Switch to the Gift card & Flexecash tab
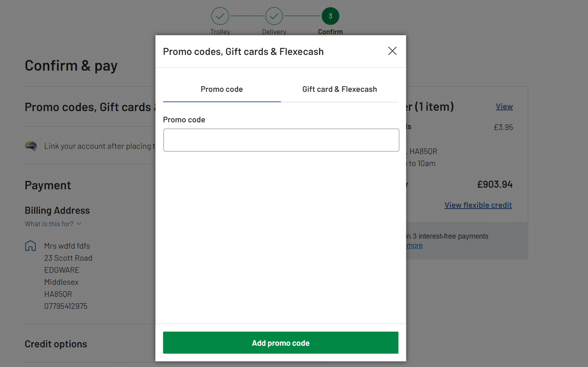The width and height of the screenshot is (588, 367). [339, 89]
